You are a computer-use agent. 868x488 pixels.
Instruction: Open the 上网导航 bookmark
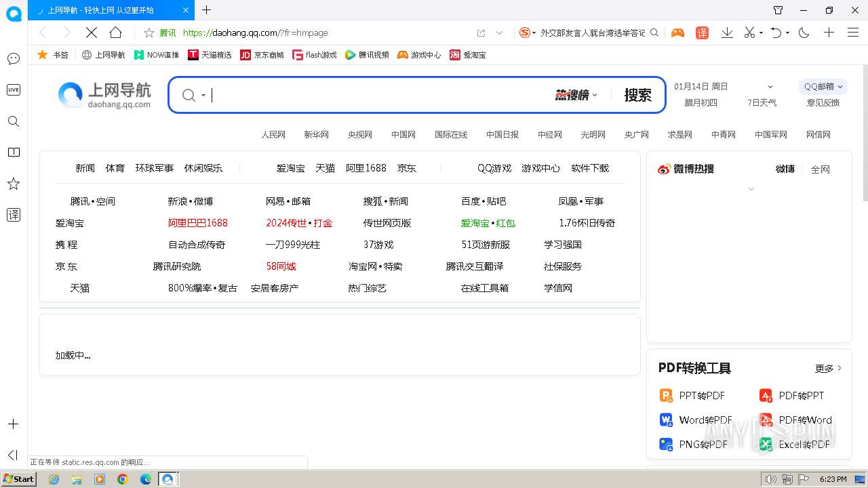pos(104,55)
